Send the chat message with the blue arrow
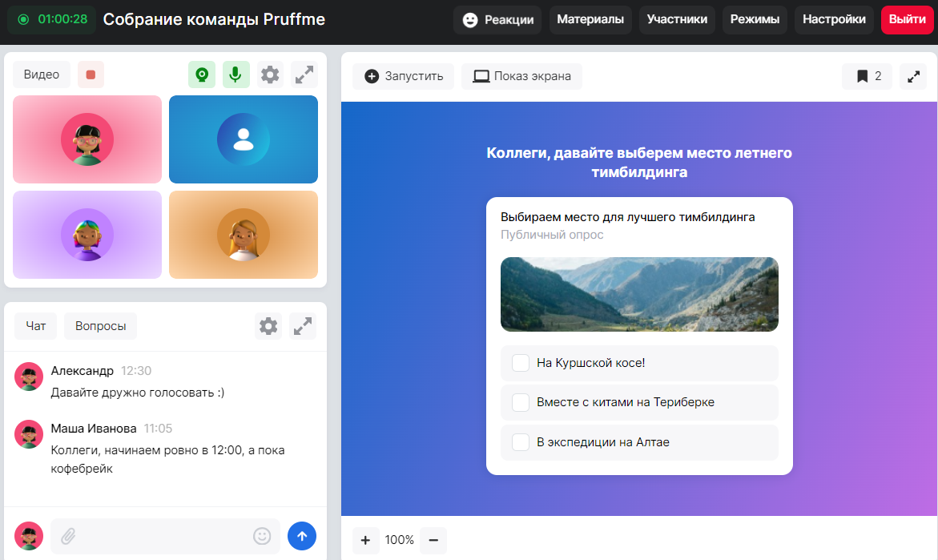 [x=302, y=536]
